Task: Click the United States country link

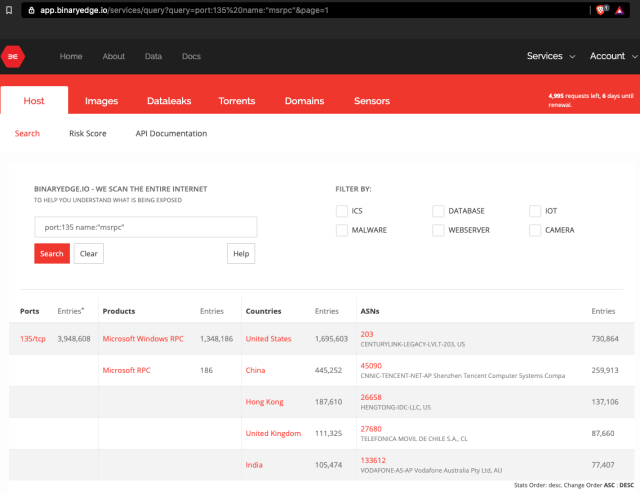Action: [x=269, y=339]
